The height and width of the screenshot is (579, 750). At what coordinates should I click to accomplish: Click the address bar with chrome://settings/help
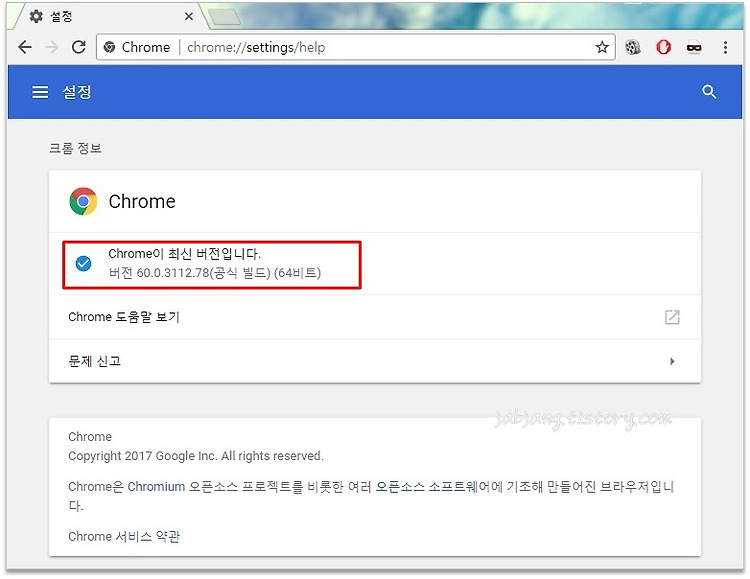click(355, 47)
